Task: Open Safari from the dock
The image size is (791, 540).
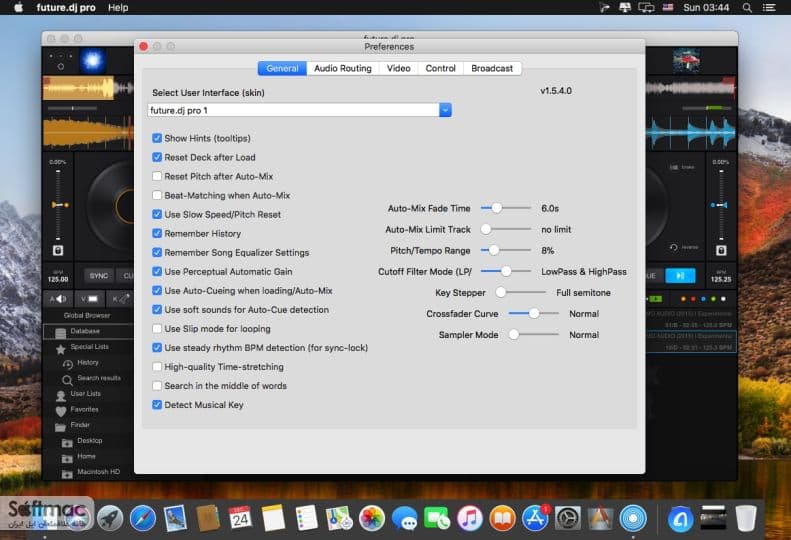Action: (143, 518)
